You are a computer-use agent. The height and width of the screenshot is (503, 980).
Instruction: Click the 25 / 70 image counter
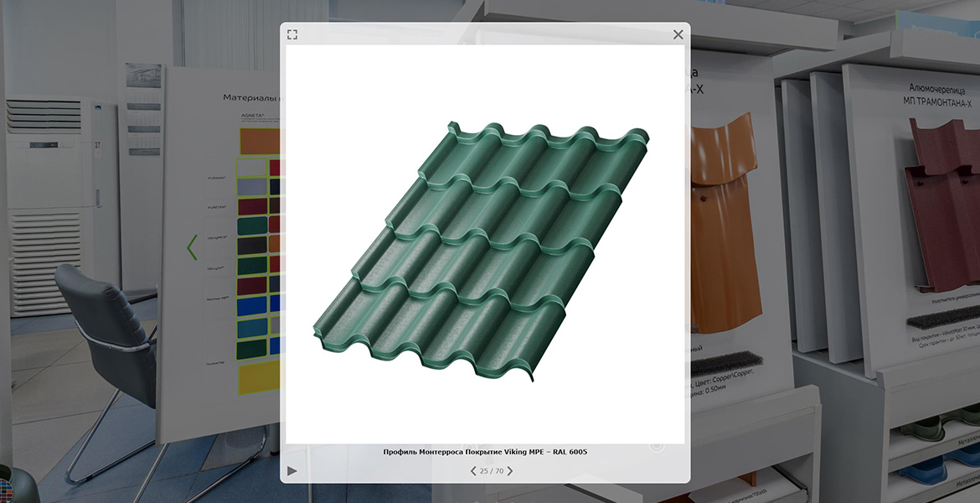tap(492, 471)
